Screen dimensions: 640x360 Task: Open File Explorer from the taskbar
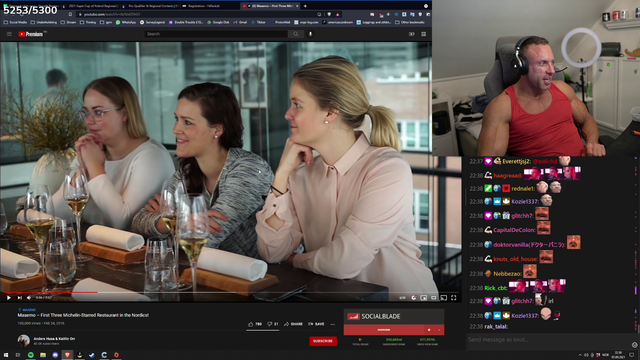(x=43, y=355)
